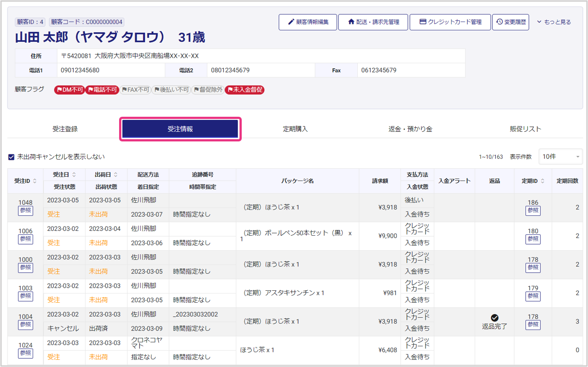Sort by 受注ID column arrows
The height and width of the screenshot is (367, 588).
click(x=35, y=181)
